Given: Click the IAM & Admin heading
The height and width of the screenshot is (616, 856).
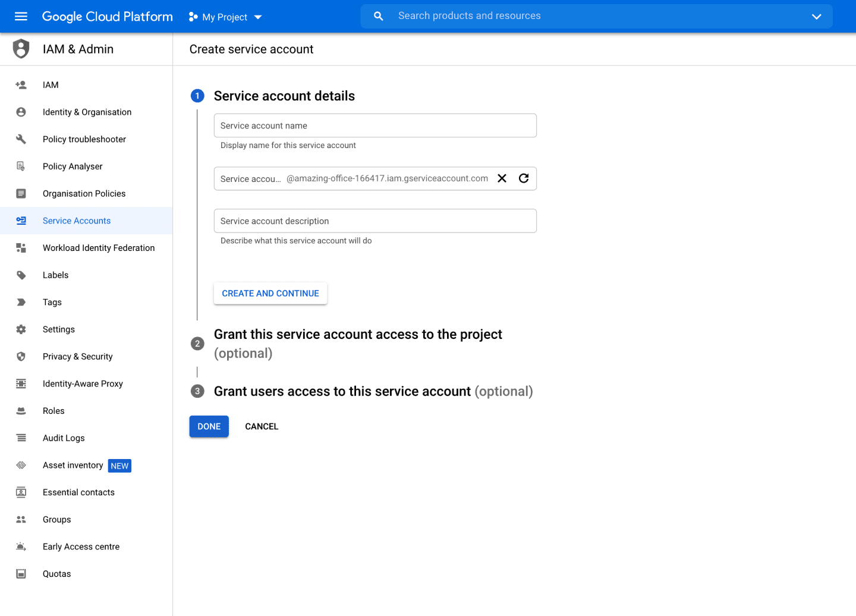Looking at the screenshot, I should [78, 49].
